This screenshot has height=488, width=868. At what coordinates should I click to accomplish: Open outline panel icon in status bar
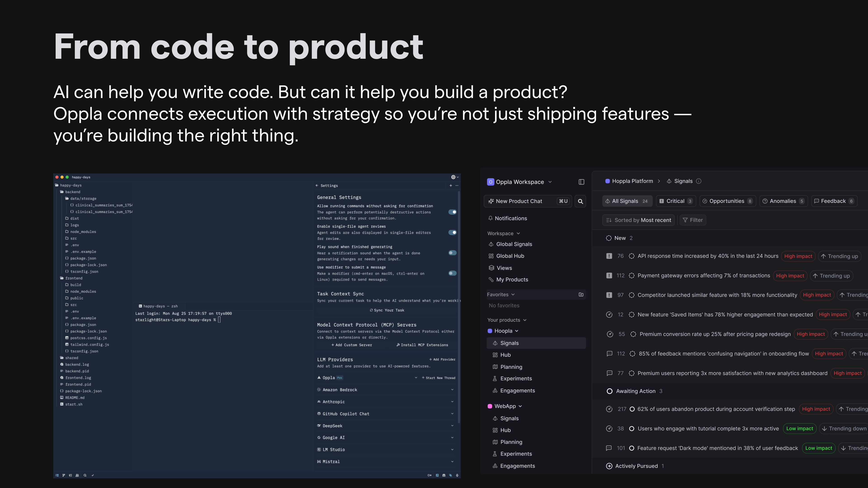tap(71, 475)
